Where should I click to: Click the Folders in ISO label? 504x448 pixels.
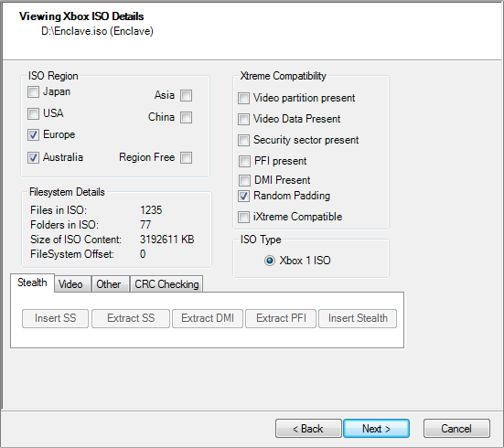point(64,225)
